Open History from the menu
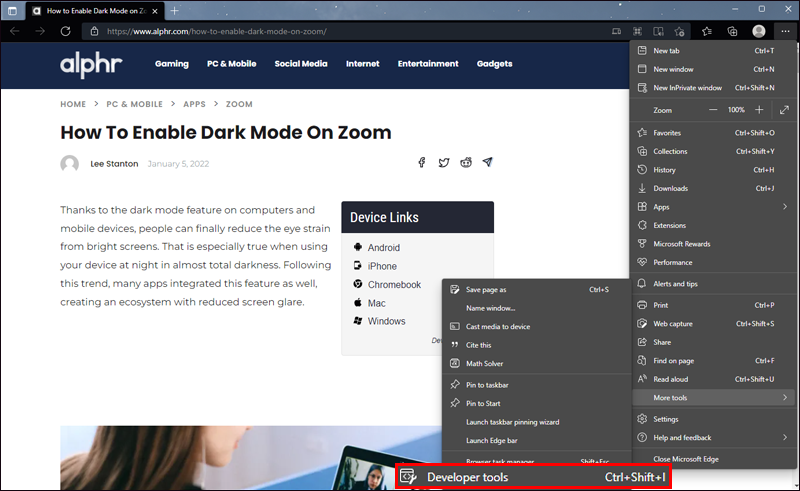Screen dimensions: 800x491 click(714, 170)
